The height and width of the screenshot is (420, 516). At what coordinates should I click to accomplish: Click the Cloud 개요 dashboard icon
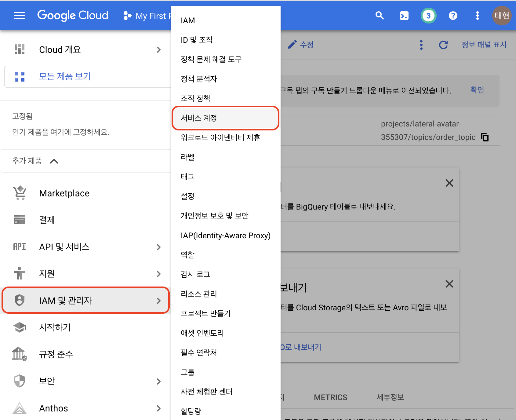20,49
